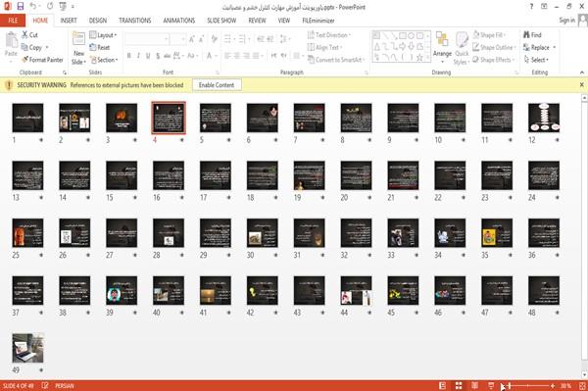Click the zoom slider in status bar
The image size is (588, 391).
tap(528, 386)
